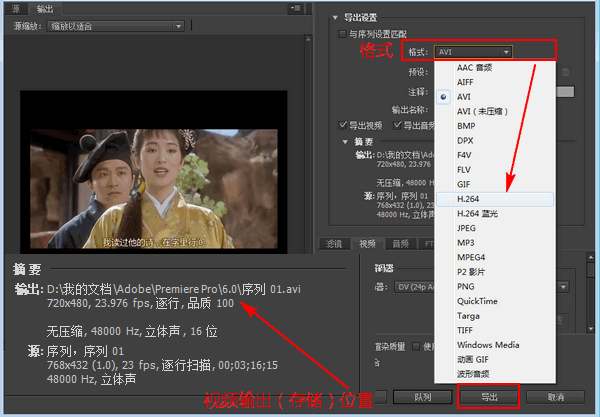This screenshot has width=600, height=417.
Task: Choose MPEG4 format
Action: [495, 257]
